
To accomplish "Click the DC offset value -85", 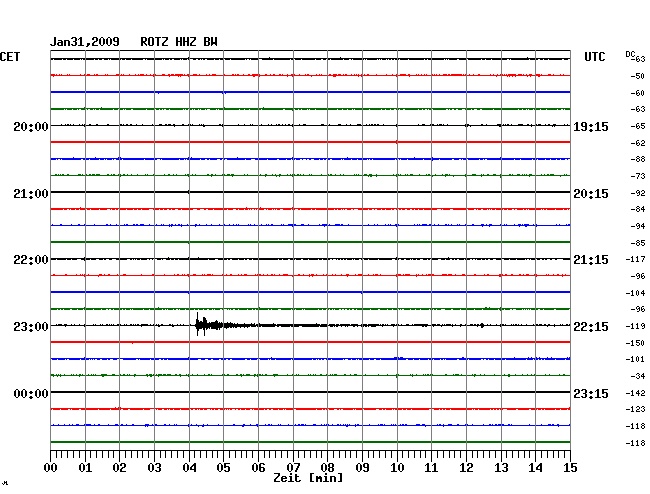I will (x=637, y=243).
